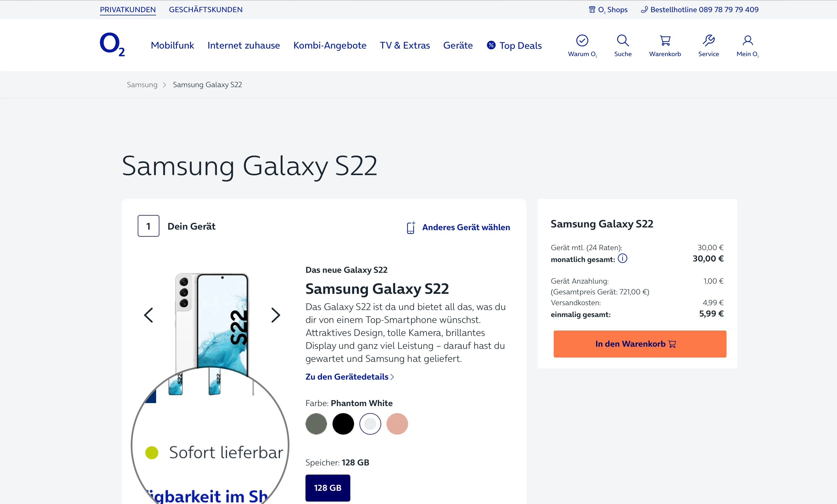Show the previous product image
Image resolution: width=837 pixels, height=504 pixels.
[149, 315]
